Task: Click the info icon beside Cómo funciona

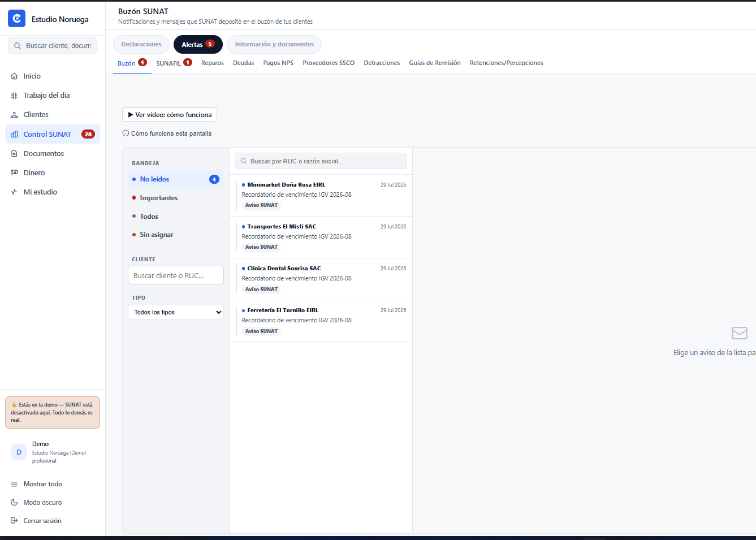Action: pos(126,133)
